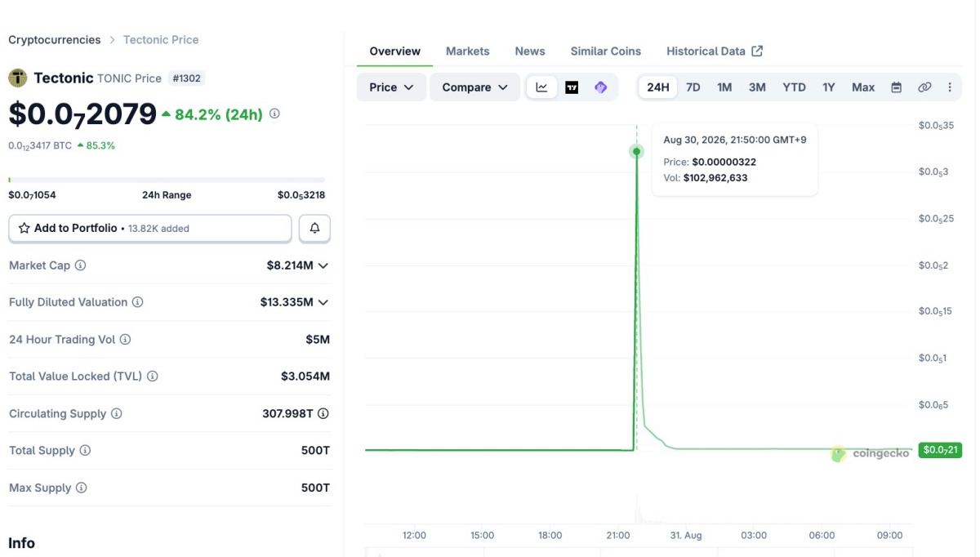Show Fully Diluted Valuation info icon

(137, 302)
